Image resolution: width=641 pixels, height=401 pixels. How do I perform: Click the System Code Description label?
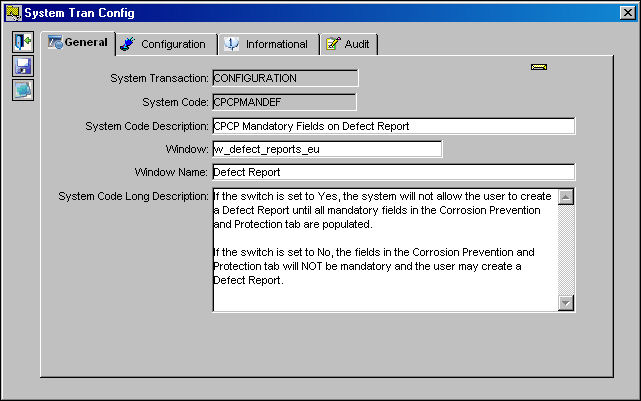tap(147, 126)
